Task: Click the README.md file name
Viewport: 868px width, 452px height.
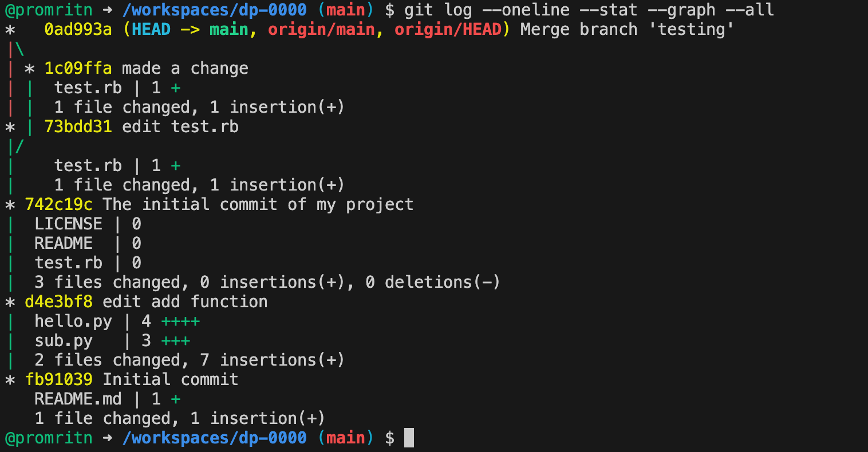Action: coord(78,399)
